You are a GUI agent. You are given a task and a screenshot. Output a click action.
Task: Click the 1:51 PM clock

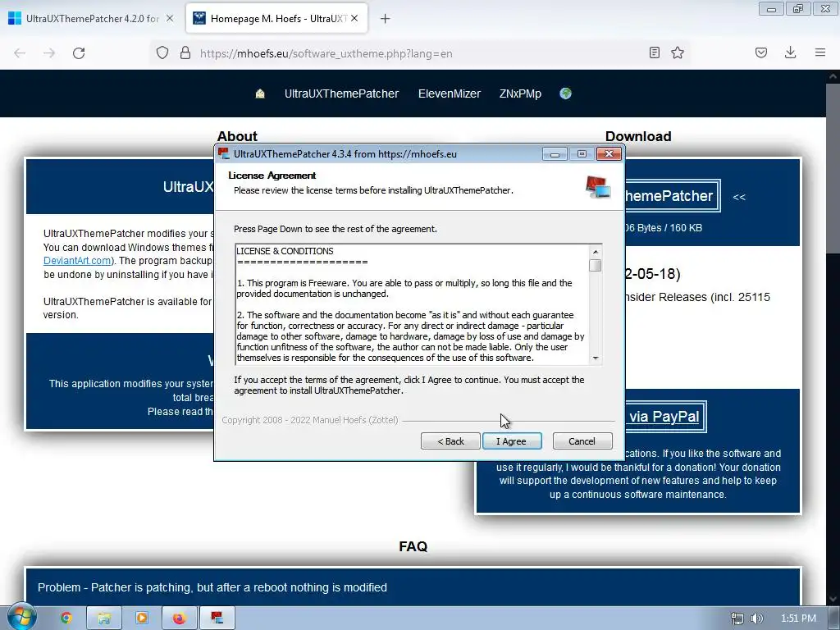(798, 619)
